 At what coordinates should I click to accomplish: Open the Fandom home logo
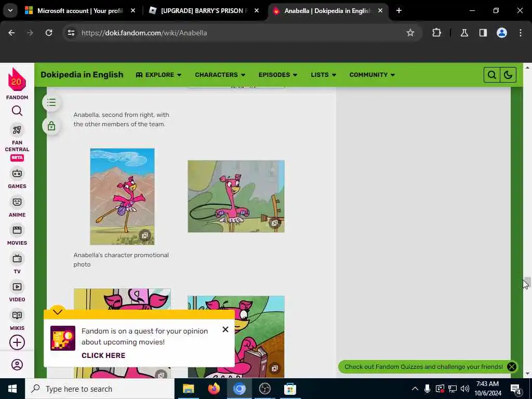17,80
